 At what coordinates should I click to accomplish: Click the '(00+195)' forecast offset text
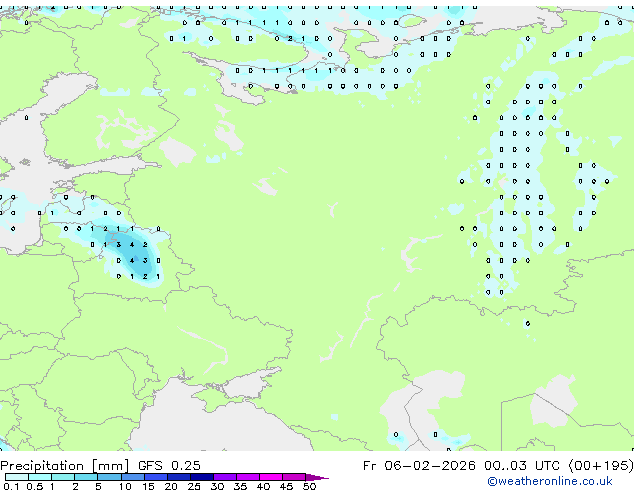(601, 466)
